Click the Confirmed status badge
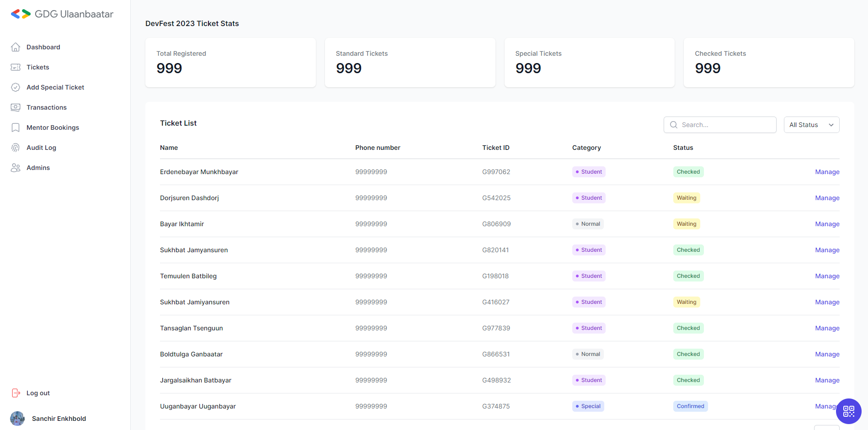The image size is (868, 430). [690, 406]
